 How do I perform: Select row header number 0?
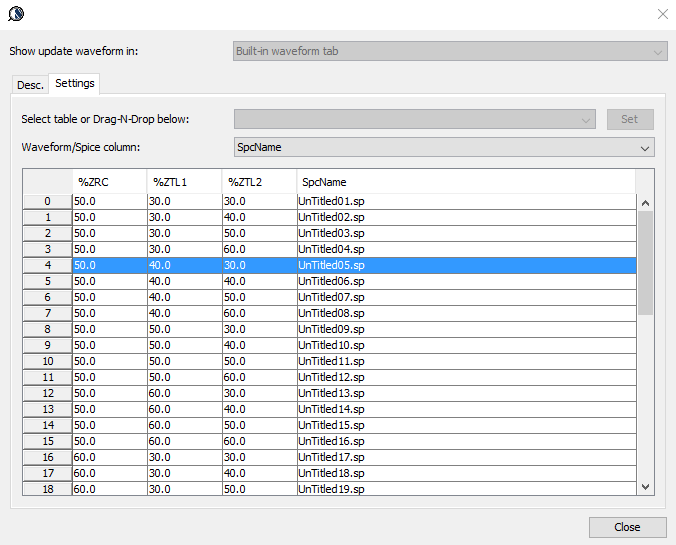[47, 201]
